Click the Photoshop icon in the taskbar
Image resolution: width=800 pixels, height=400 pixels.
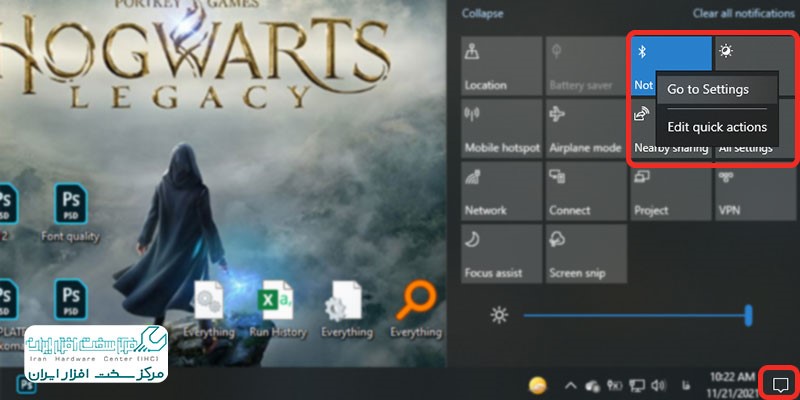26,385
